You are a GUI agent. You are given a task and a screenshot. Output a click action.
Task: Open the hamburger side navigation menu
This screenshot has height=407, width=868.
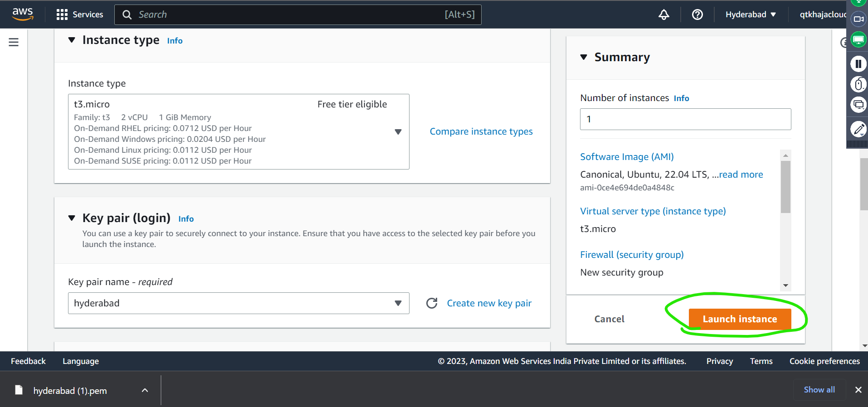(x=14, y=42)
